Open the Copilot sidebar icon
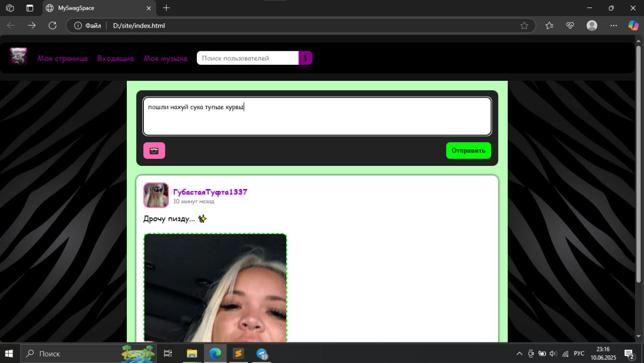Screen dimensions: 644x363 click(633, 26)
